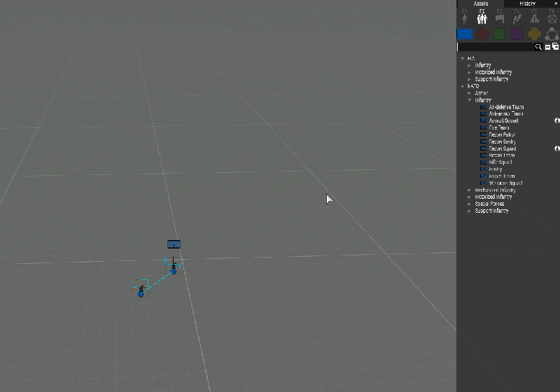Viewport: 560px width, 392px height.
Task: Expand all tree entries with the arrow icon
Action: tap(555, 46)
